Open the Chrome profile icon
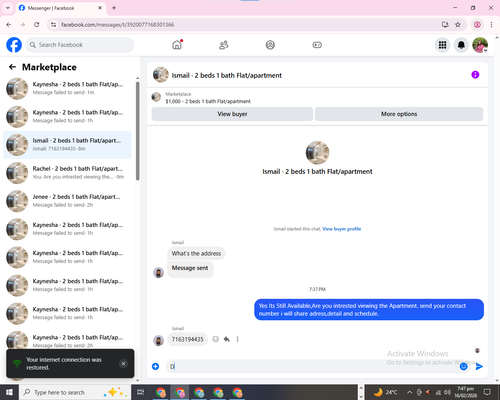 click(x=477, y=25)
